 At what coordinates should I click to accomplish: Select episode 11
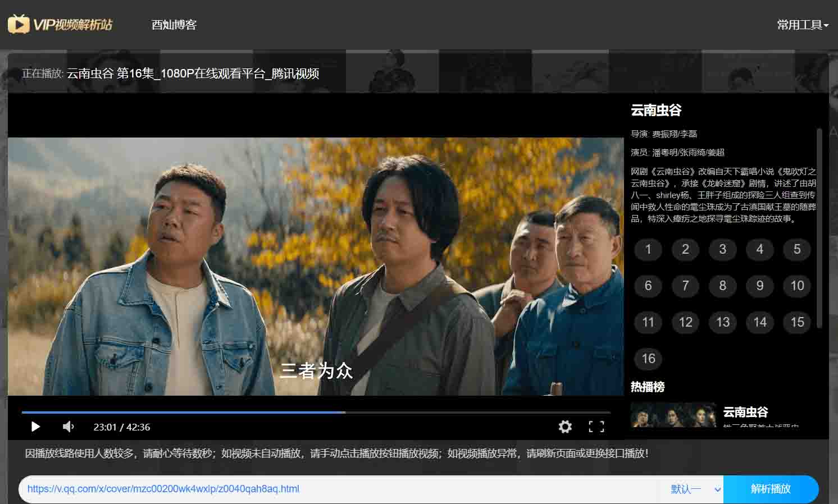point(648,322)
